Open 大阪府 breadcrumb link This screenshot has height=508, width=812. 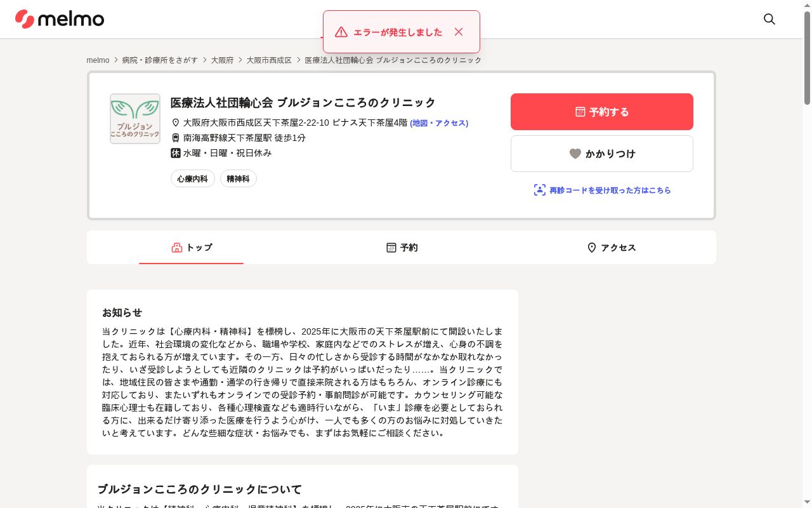(223, 60)
